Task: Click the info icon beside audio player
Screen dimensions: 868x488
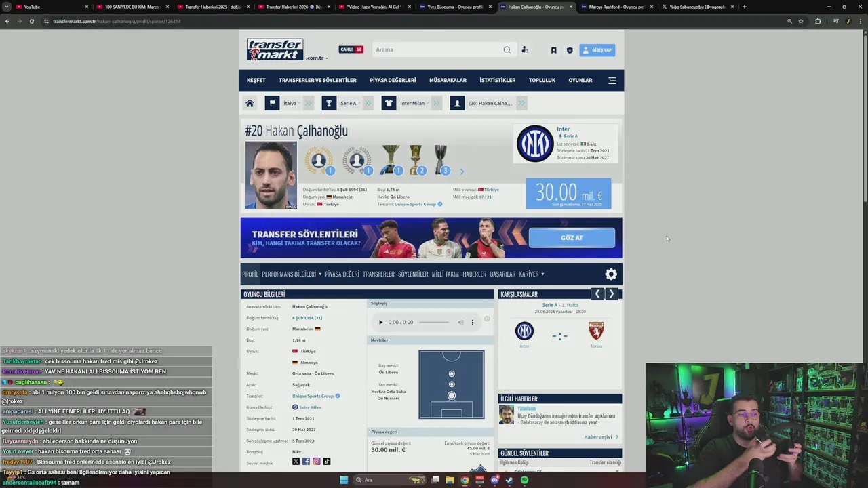Action: [x=487, y=319]
